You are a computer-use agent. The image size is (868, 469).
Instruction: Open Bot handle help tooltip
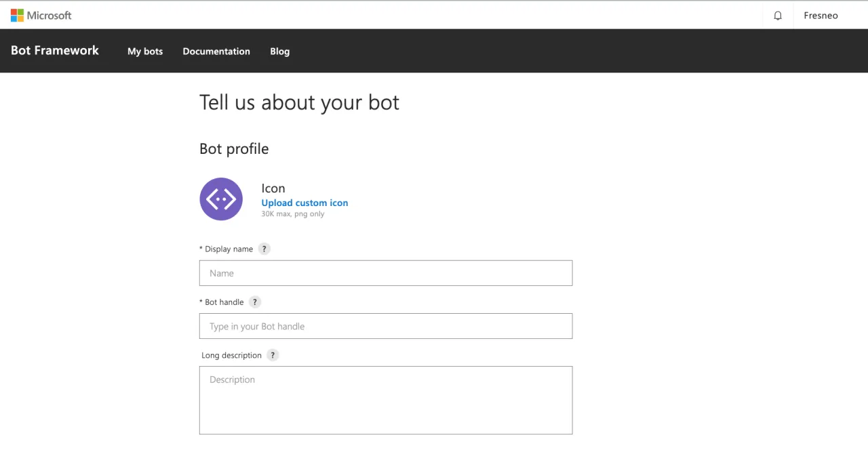pyautogui.click(x=255, y=302)
